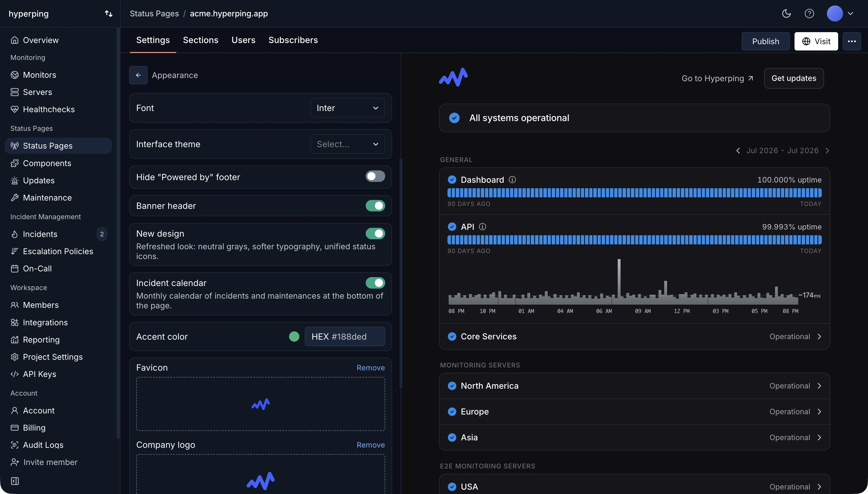Disable the Incident calendar switch
This screenshot has height=494, width=868.
click(x=375, y=283)
